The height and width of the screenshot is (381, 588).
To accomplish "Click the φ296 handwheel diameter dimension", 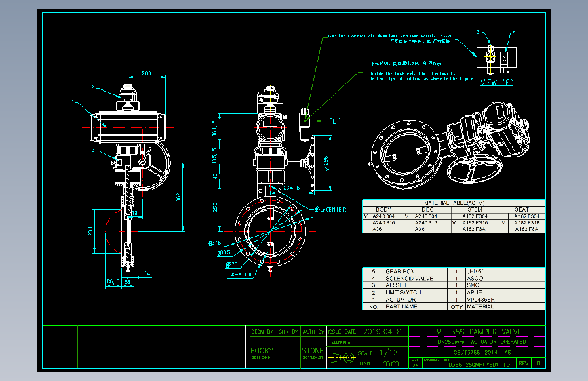I will coord(326,163).
